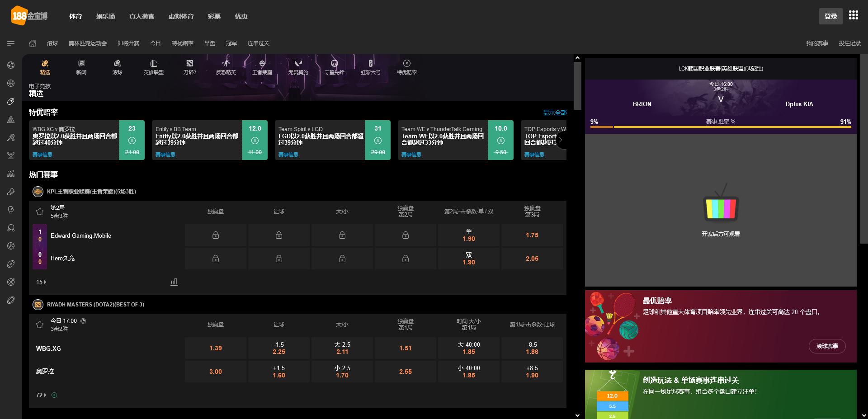
Task: Select the swimming icon in left sidebar
Action: click(x=11, y=174)
